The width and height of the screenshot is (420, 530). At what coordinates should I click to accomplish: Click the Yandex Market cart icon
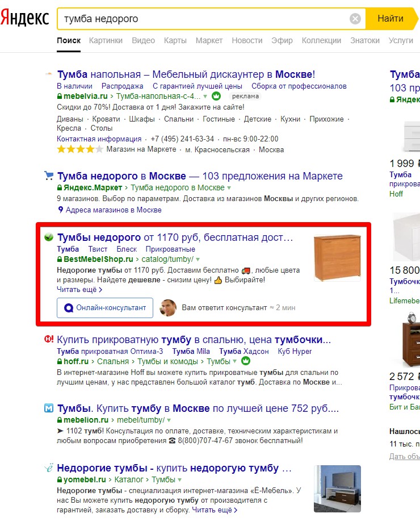pyautogui.click(x=49, y=176)
